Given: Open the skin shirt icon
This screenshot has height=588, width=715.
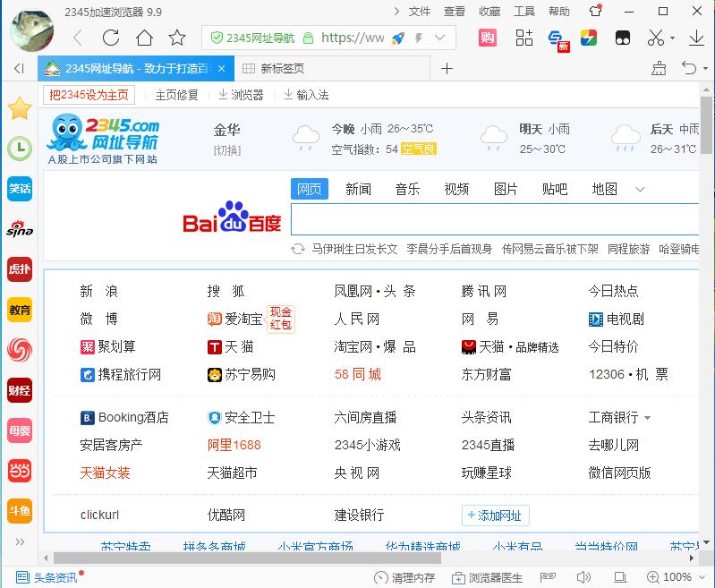Looking at the screenshot, I should [x=595, y=11].
